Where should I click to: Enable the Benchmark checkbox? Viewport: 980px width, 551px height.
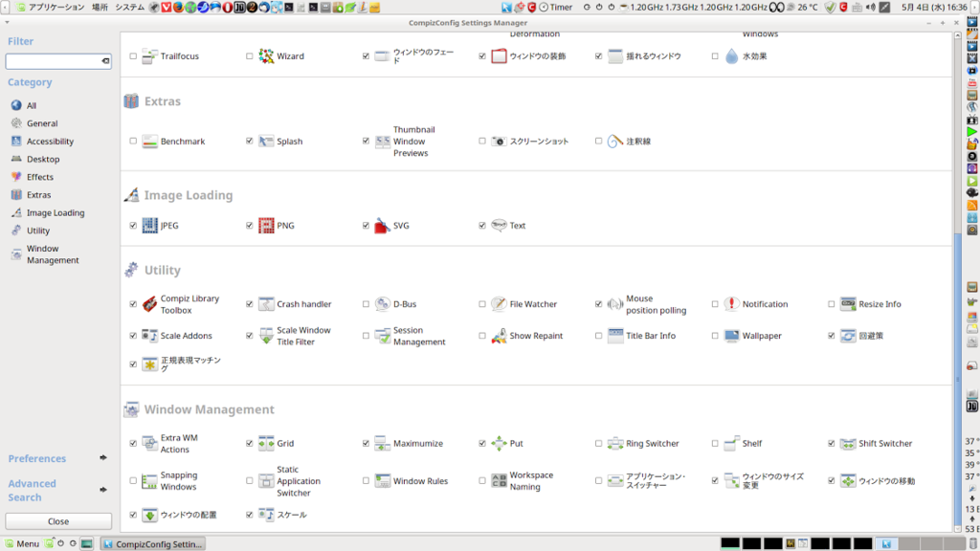click(x=133, y=142)
